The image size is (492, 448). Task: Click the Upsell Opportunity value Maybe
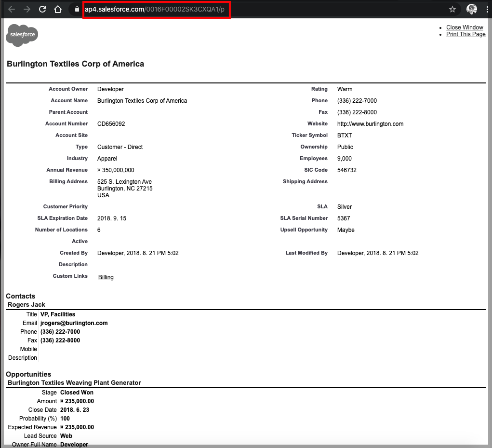point(346,230)
